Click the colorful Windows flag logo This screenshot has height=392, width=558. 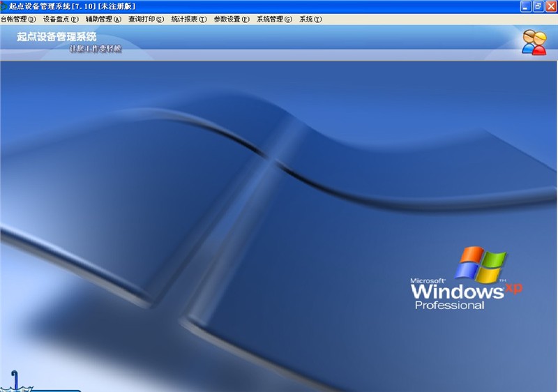tap(480, 264)
